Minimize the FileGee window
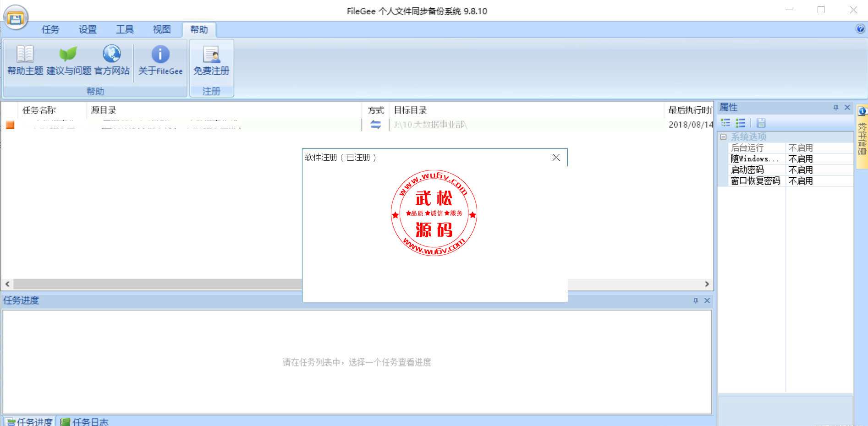The width and height of the screenshot is (868, 426). pyautogui.click(x=789, y=10)
